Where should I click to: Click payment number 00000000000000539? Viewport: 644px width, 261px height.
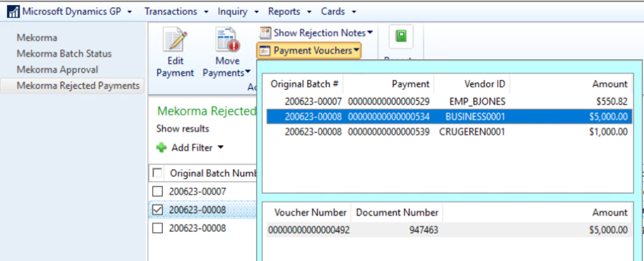(389, 132)
